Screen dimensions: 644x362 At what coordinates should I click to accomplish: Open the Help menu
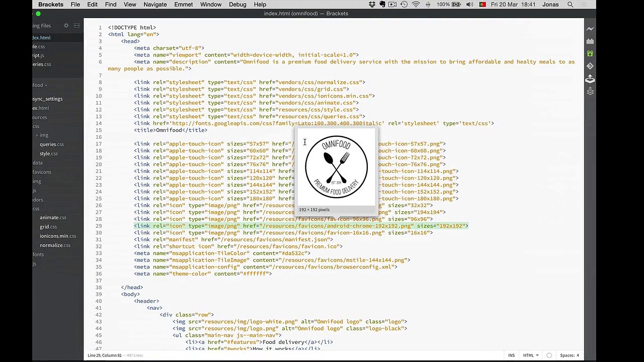[x=260, y=5]
